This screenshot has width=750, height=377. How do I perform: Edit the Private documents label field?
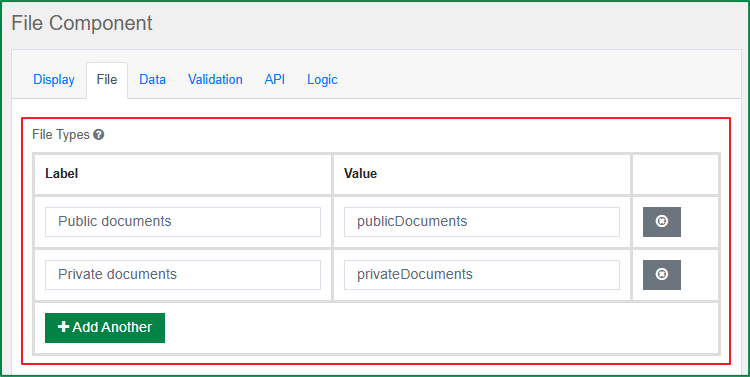(x=183, y=275)
